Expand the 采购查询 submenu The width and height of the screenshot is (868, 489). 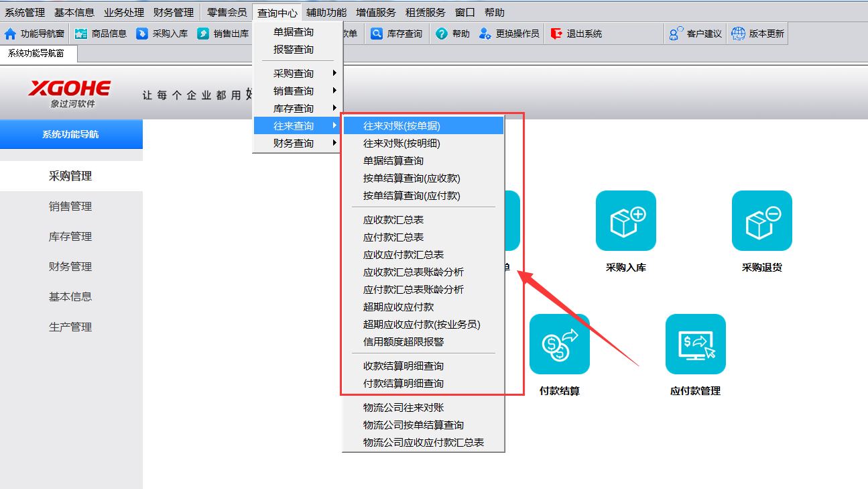(298, 74)
